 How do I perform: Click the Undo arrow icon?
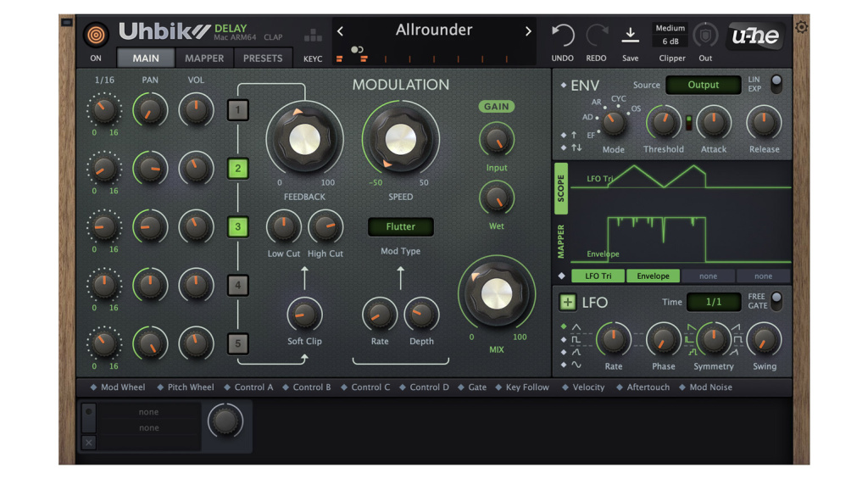pos(562,35)
